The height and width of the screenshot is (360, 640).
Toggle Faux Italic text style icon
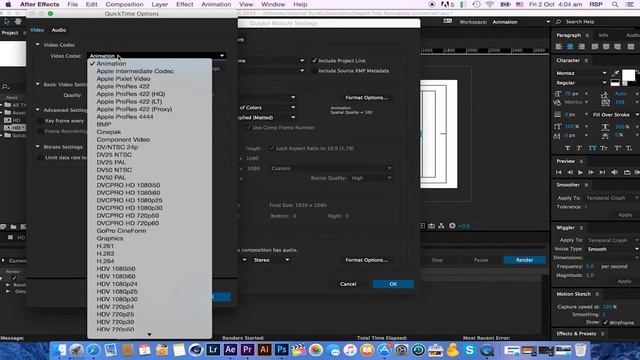579,148
